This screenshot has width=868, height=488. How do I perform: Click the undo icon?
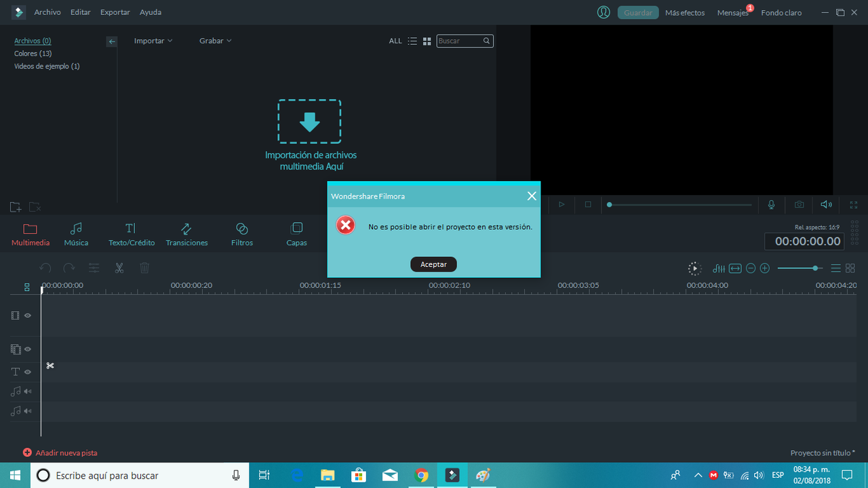45,268
